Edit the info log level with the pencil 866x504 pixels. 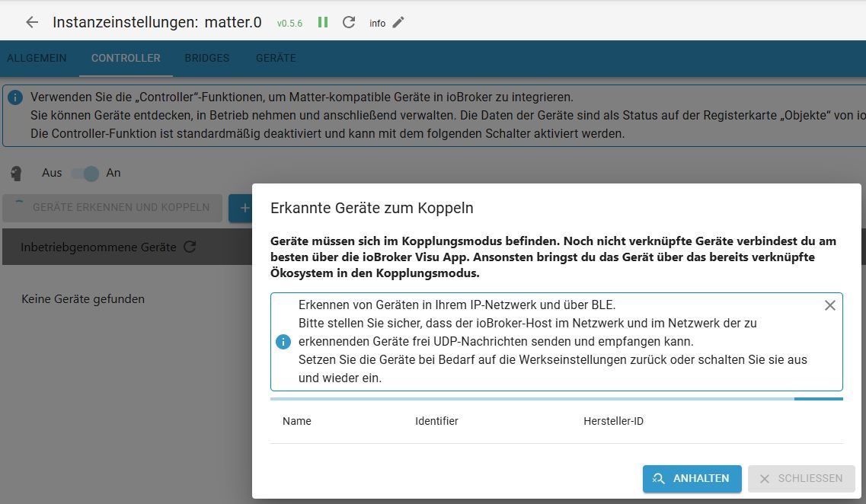398,23
